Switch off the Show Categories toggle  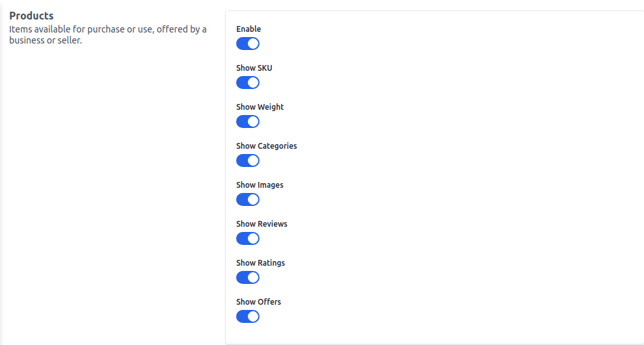[x=247, y=160]
